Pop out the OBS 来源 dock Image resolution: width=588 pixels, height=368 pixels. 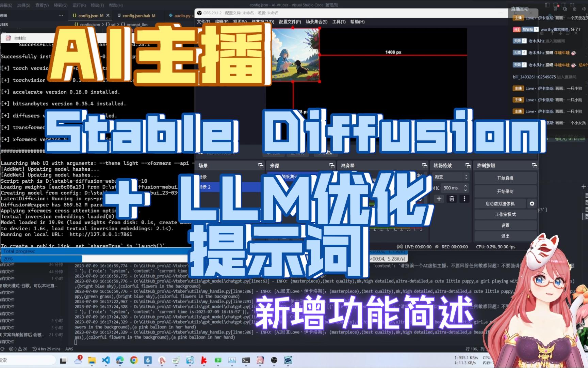point(332,166)
